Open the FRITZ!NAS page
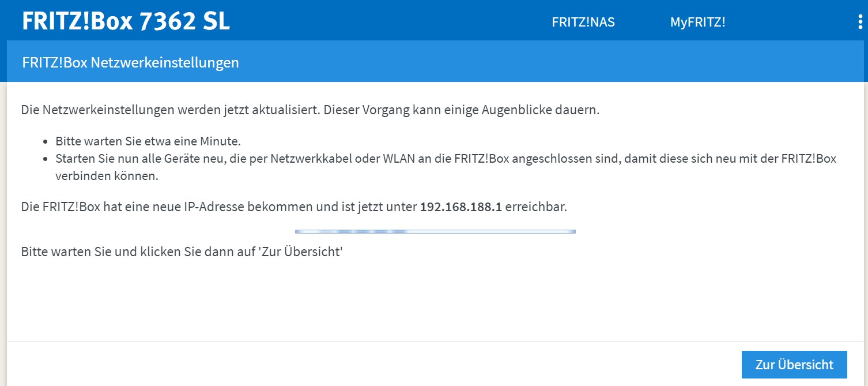The height and width of the screenshot is (386, 868). [583, 22]
